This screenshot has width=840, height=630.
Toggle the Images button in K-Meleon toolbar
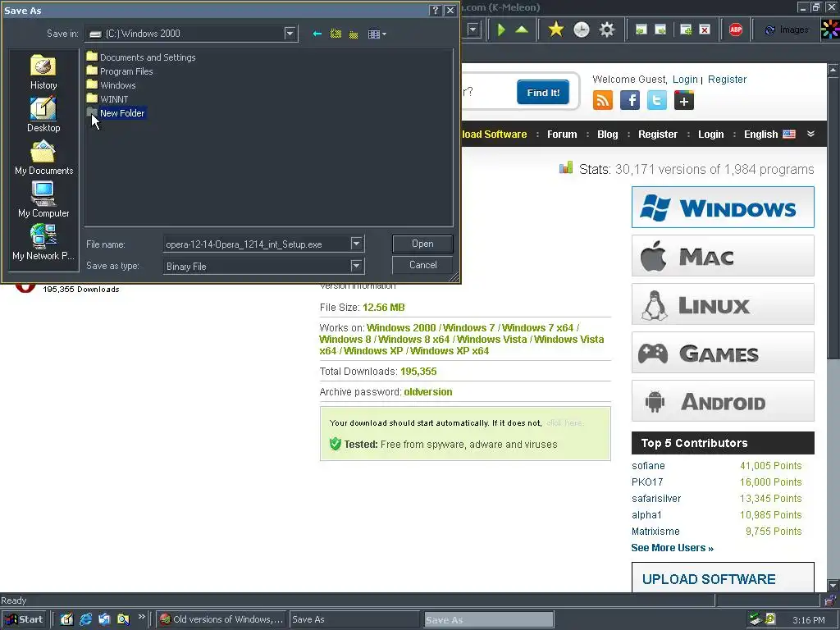pos(786,30)
